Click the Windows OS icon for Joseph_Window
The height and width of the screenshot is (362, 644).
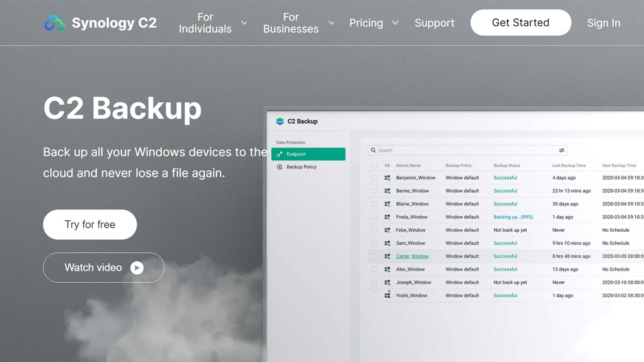[387, 283]
